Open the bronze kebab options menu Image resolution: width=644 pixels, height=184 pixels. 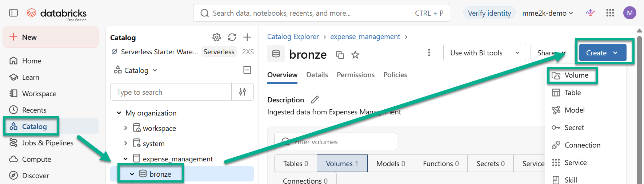point(429,52)
